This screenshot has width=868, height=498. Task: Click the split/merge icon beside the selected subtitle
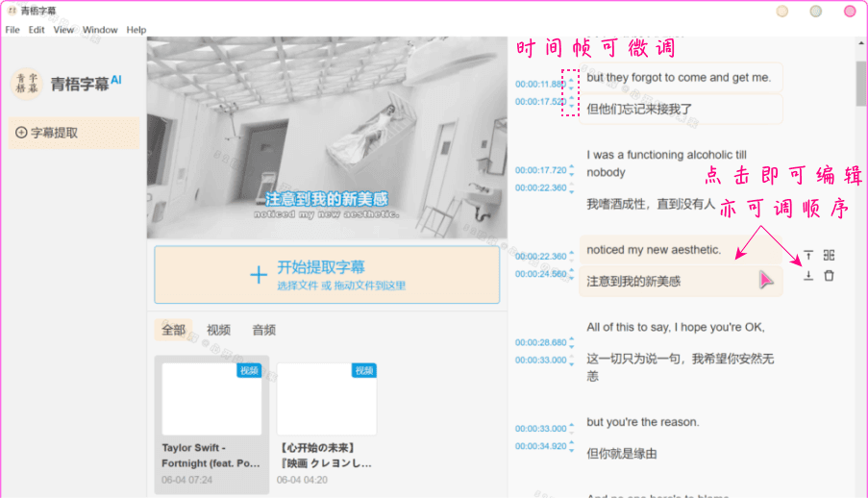tap(829, 255)
